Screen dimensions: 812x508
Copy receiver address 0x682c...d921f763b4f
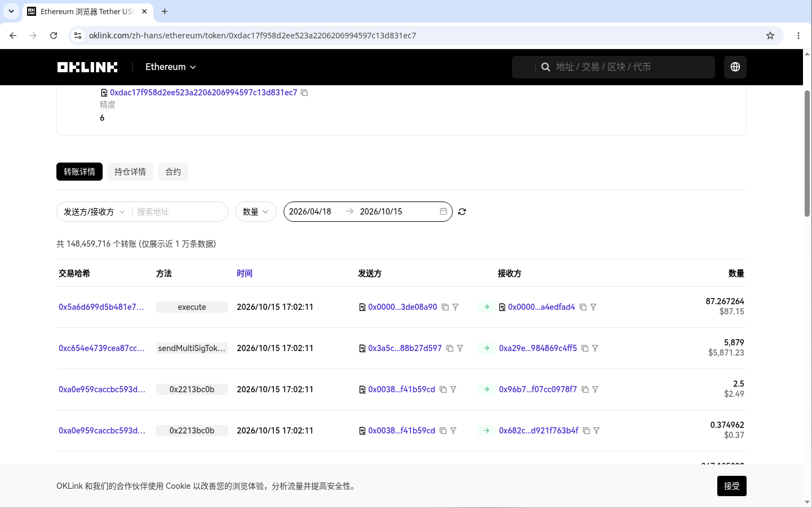click(586, 431)
